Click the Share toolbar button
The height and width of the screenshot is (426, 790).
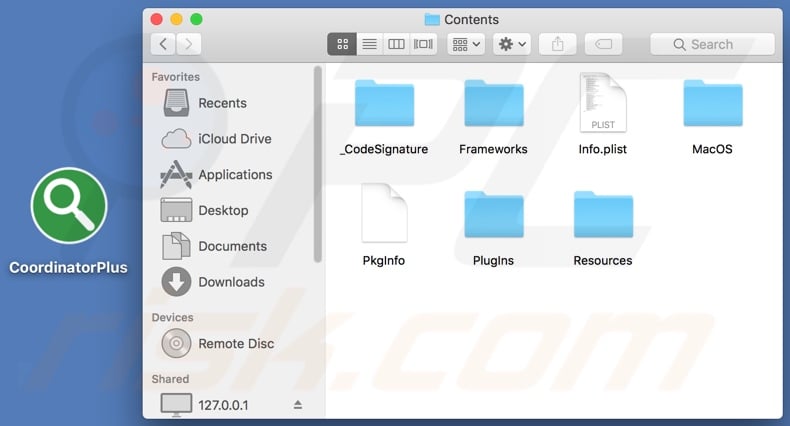click(x=557, y=44)
